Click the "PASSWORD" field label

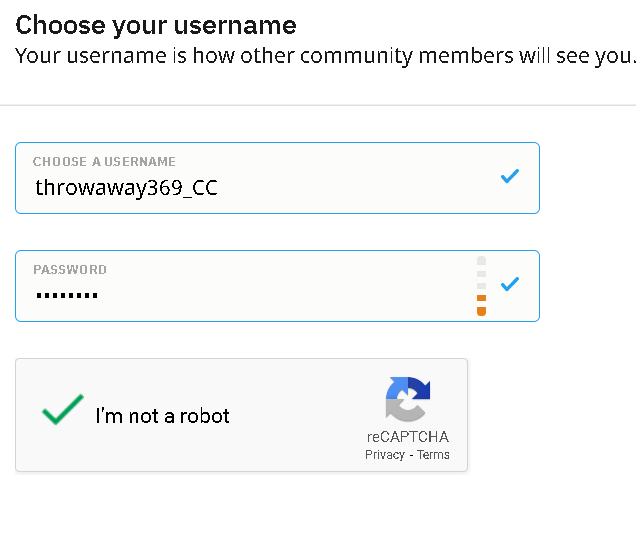[x=70, y=270]
